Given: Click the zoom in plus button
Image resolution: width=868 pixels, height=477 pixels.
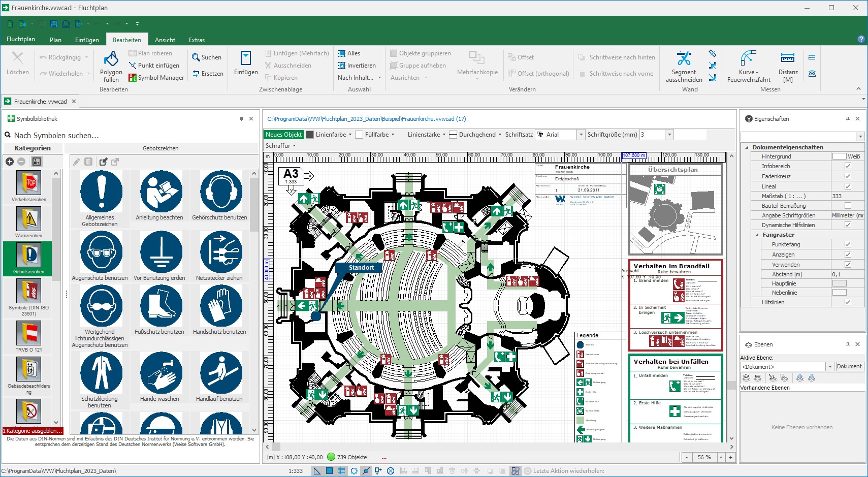Looking at the screenshot, I should pyautogui.click(x=730, y=457).
